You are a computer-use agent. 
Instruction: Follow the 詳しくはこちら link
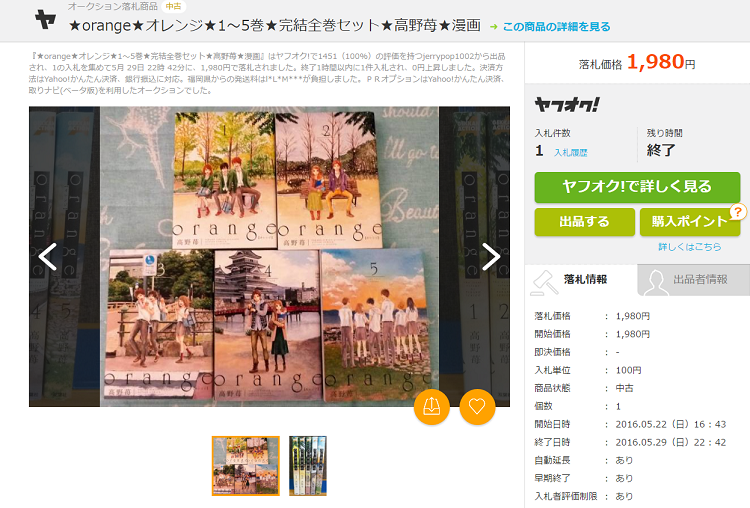pos(689,246)
